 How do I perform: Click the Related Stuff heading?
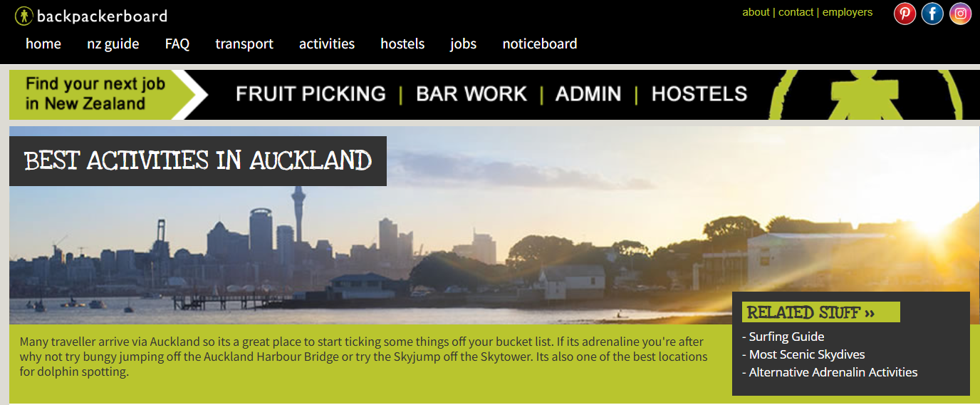pos(821,312)
